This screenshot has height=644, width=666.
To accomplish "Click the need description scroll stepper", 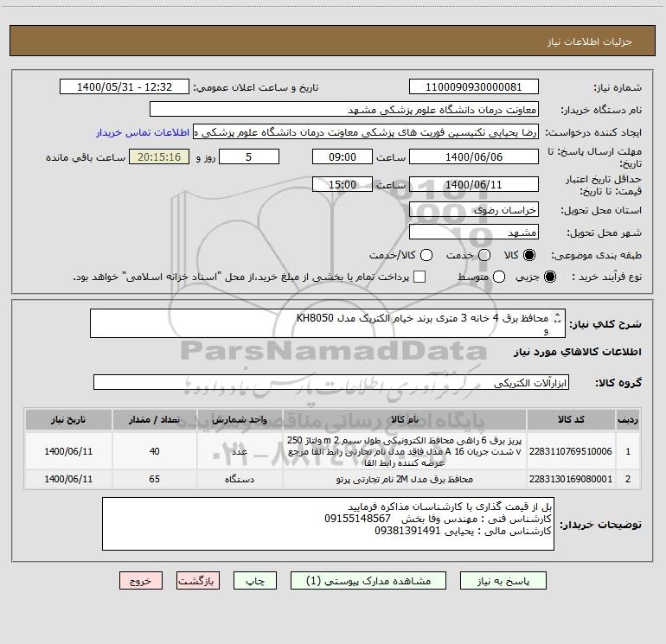I will coord(558,317).
